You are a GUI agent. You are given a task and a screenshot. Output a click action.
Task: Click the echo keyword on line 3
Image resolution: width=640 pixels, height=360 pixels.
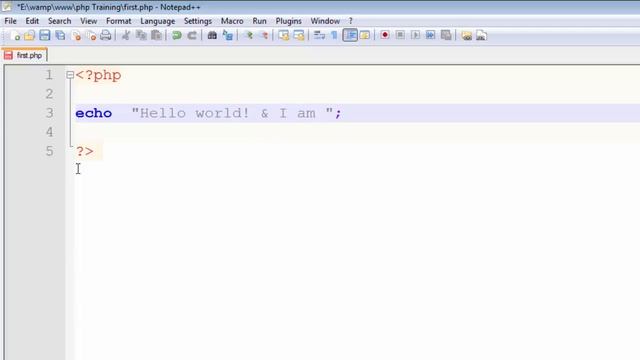93,113
